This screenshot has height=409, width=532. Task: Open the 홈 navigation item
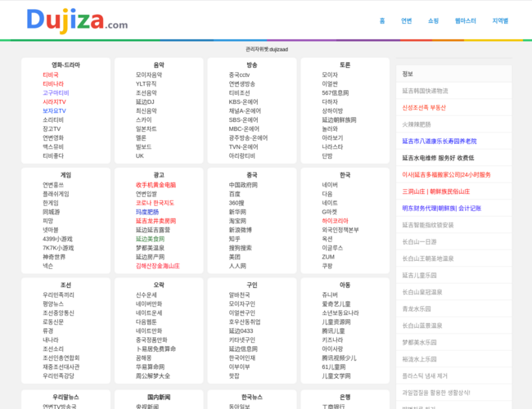tap(382, 21)
